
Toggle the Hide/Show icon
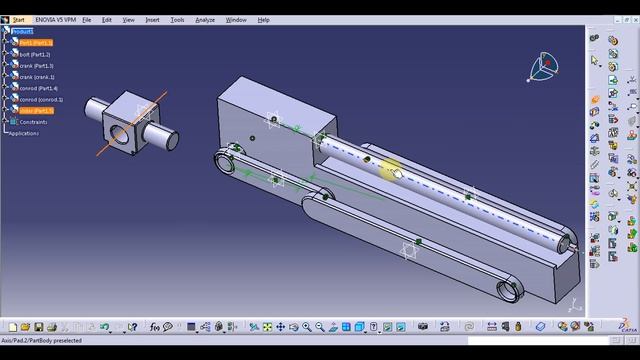[x=387, y=327]
